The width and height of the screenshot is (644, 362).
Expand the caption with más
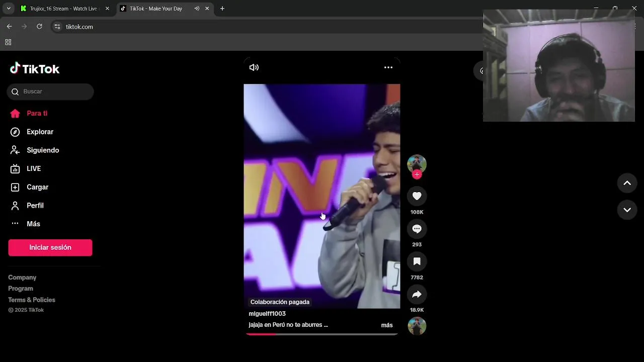[x=387, y=325]
